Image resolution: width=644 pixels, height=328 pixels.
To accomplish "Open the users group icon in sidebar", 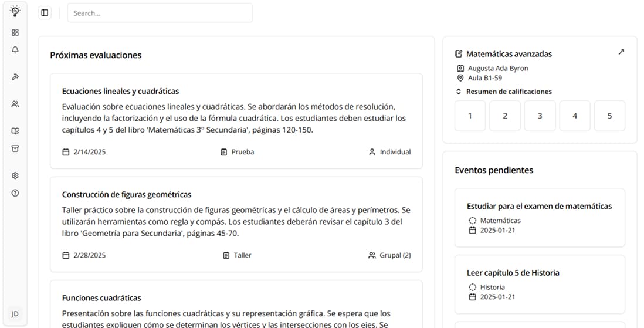I will point(15,104).
